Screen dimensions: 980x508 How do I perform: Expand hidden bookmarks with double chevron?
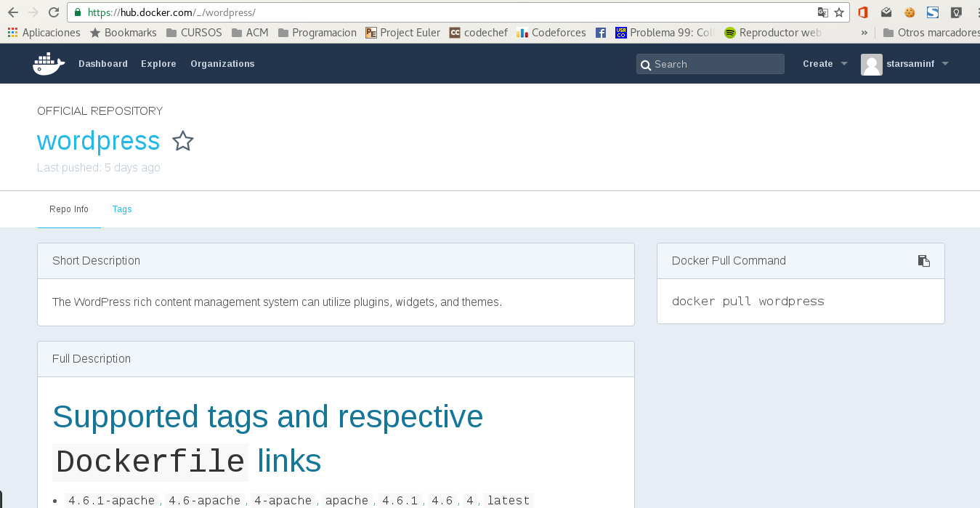click(864, 33)
